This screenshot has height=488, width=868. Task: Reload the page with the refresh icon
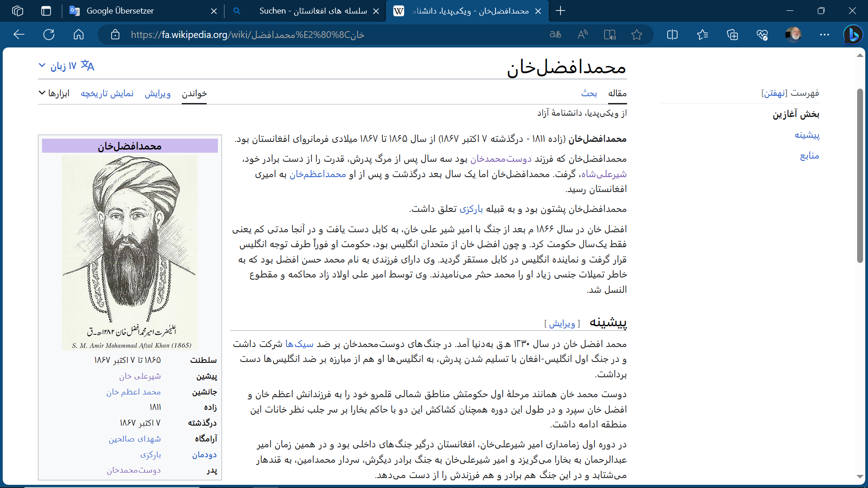(49, 34)
